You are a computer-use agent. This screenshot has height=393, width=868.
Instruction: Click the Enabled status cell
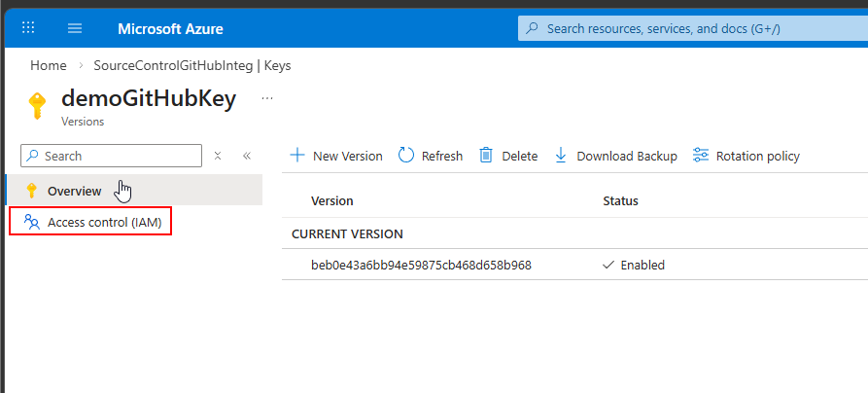(x=634, y=265)
